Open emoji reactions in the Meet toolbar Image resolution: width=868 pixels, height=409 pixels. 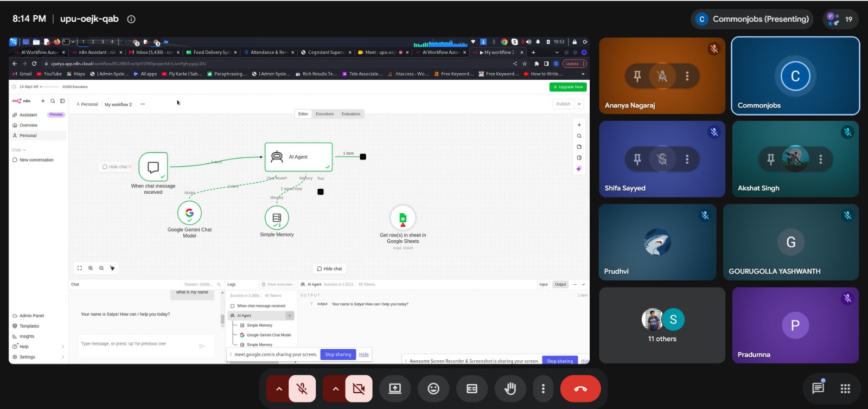coord(433,389)
